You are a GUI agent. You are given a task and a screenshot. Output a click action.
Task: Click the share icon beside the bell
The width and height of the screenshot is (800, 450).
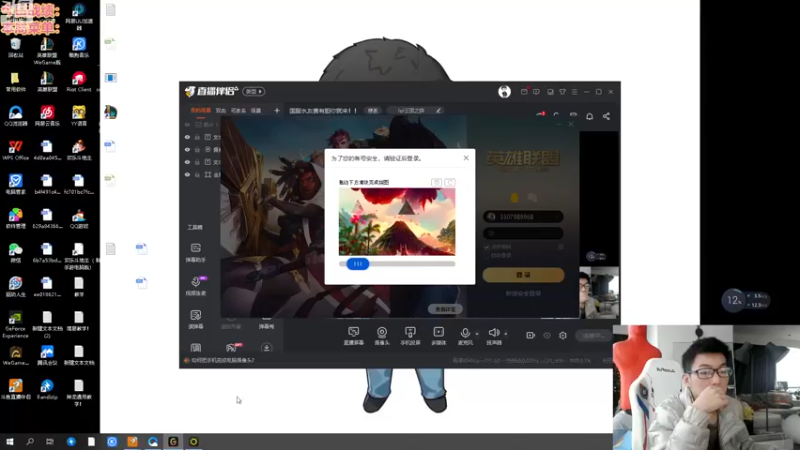click(x=606, y=116)
